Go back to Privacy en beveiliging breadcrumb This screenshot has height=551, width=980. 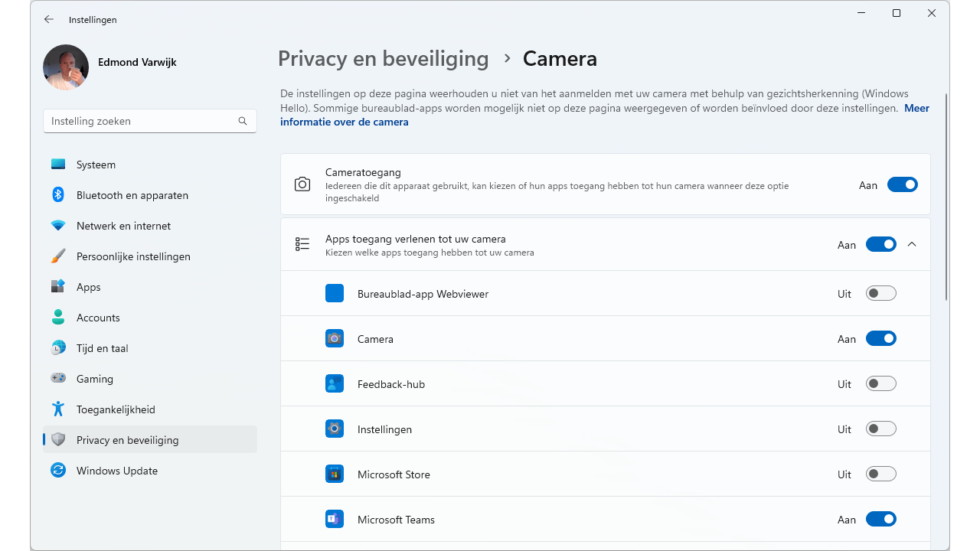[x=383, y=59]
